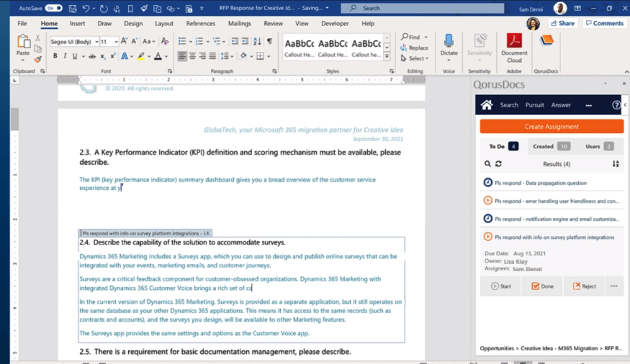Open the font name dropdown
The image size is (630, 364).
(95, 42)
